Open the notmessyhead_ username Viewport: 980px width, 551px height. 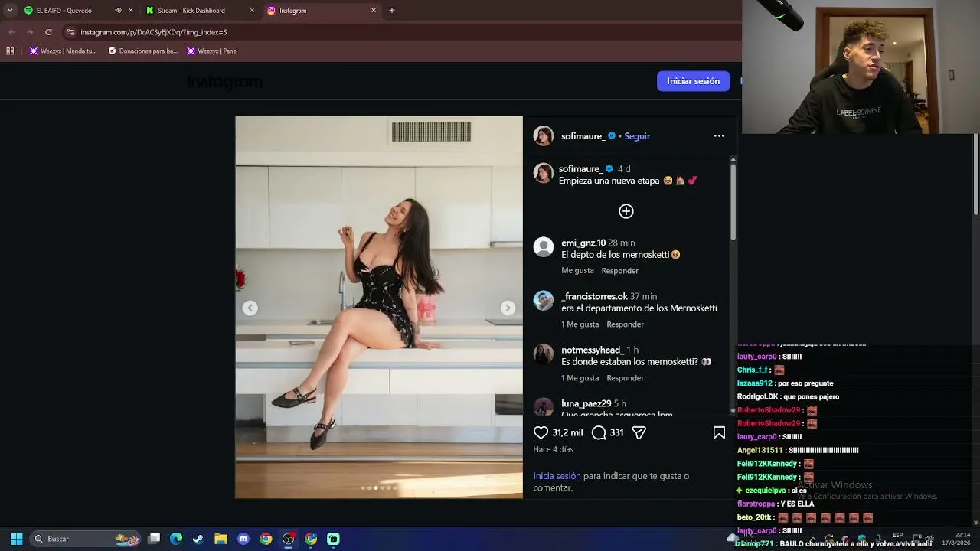(593, 350)
